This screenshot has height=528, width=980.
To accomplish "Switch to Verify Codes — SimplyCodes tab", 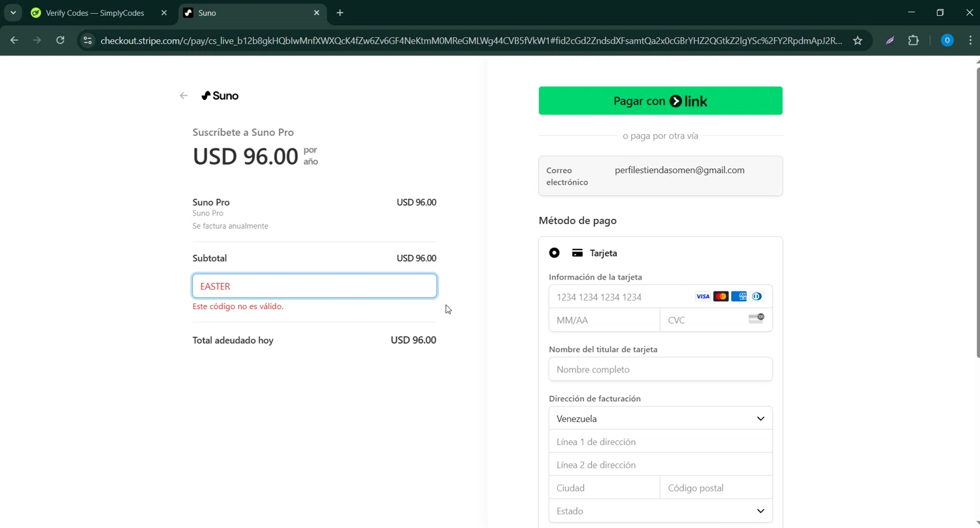I will pos(95,13).
